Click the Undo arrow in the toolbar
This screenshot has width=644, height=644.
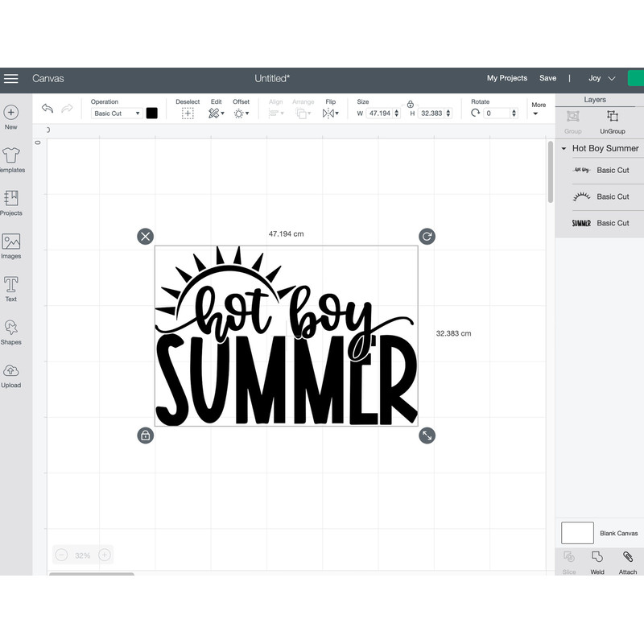pyautogui.click(x=49, y=107)
